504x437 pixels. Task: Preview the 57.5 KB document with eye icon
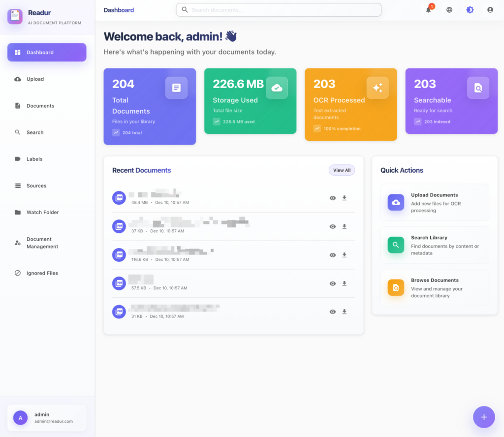[333, 283]
